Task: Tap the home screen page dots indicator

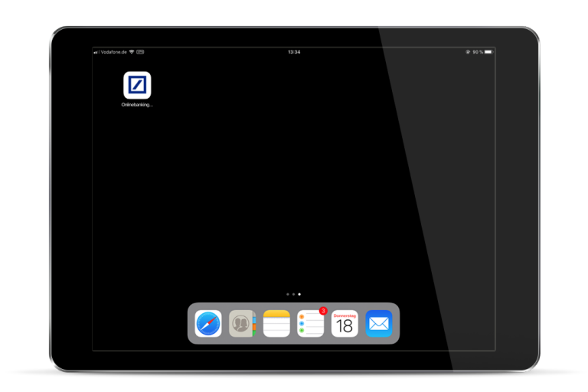Action: [293, 295]
